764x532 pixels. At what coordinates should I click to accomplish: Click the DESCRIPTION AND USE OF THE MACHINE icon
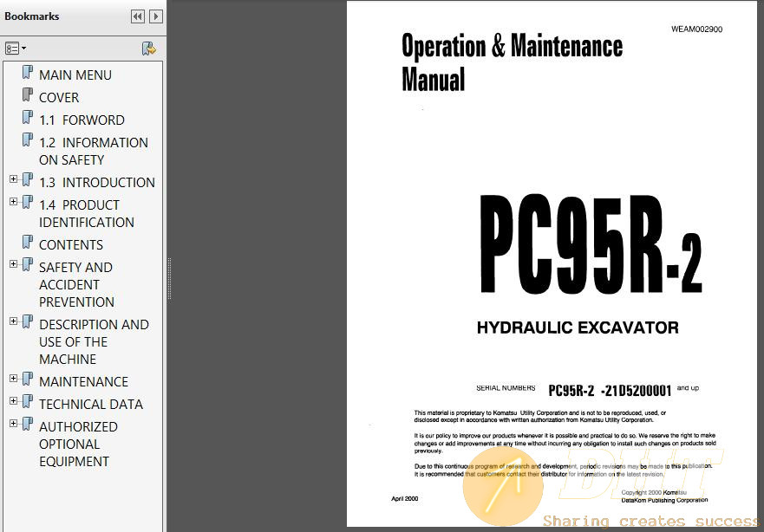pyautogui.click(x=28, y=321)
